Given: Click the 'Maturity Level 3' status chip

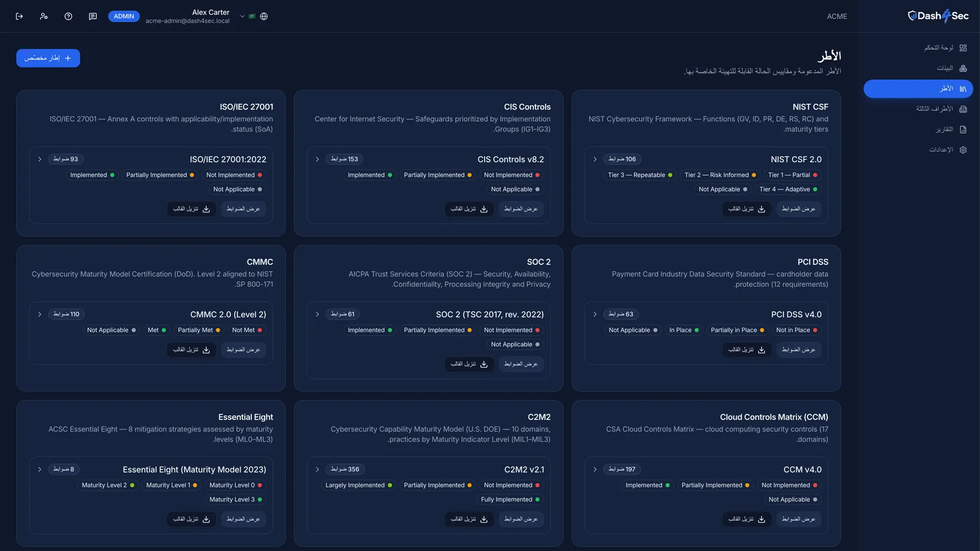Looking at the screenshot, I should 235,500.
